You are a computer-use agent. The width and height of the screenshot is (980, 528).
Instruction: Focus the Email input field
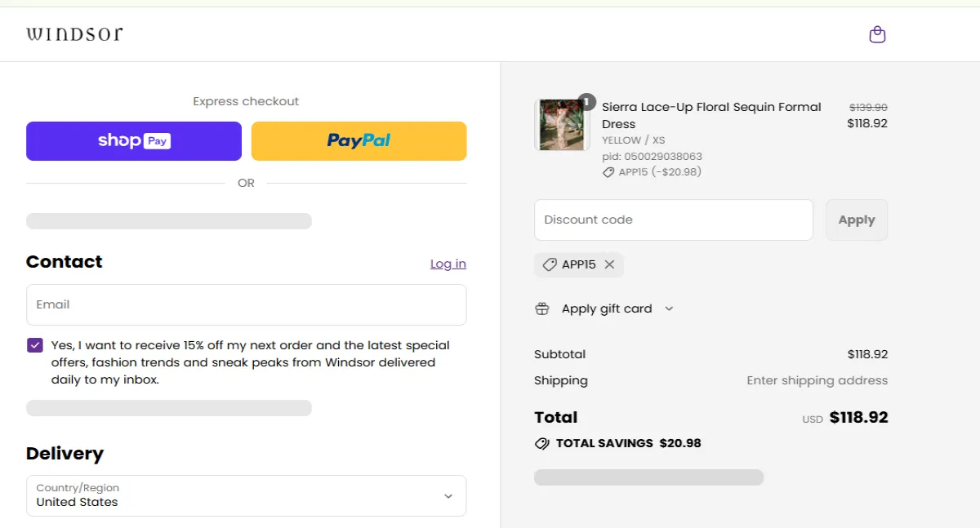coord(246,304)
